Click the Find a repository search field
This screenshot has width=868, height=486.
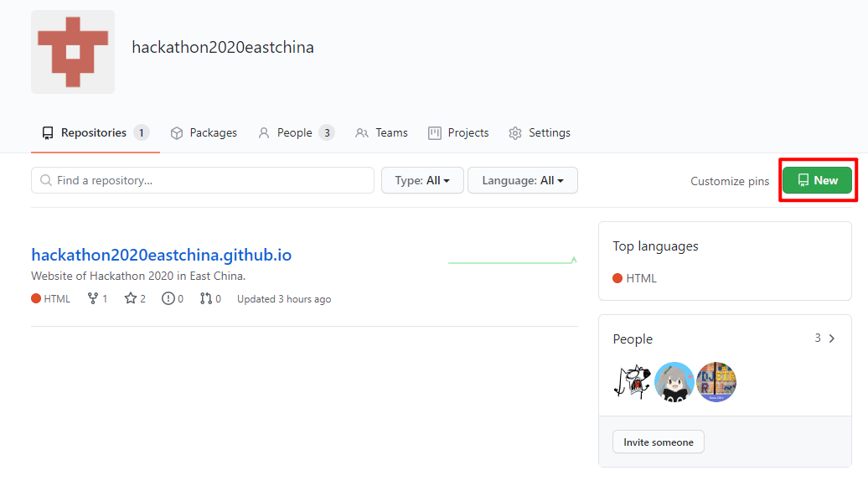click(x=203, y=180)
